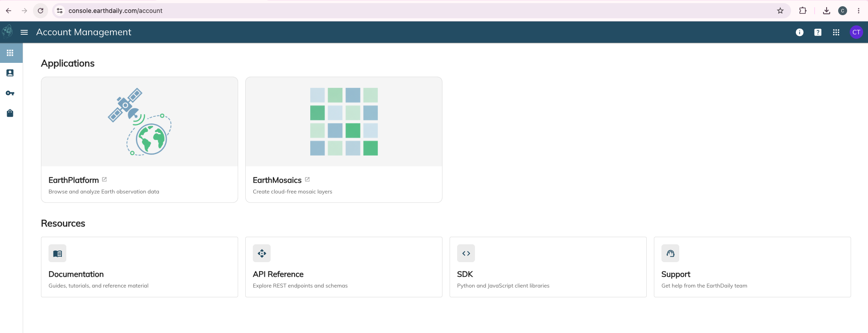Open browser downloads icon
Viewport: 868px width, 333px height.
tap(827, 11)
